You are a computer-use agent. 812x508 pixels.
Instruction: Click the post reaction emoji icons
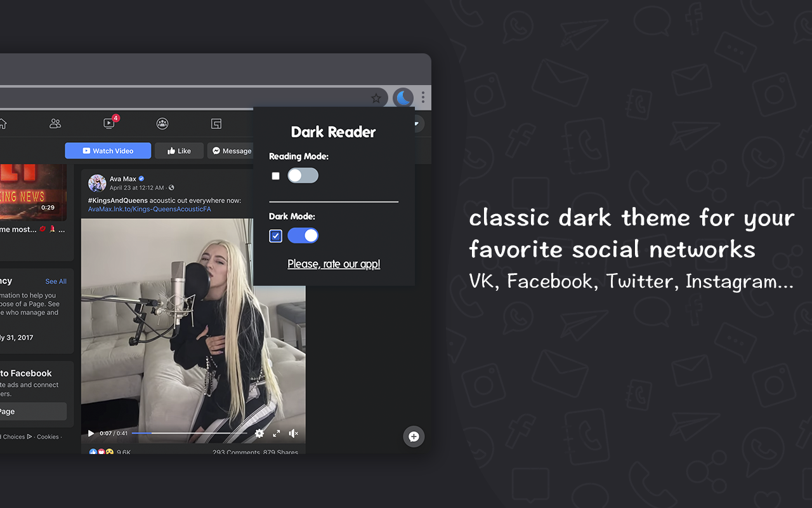(101, 452)
